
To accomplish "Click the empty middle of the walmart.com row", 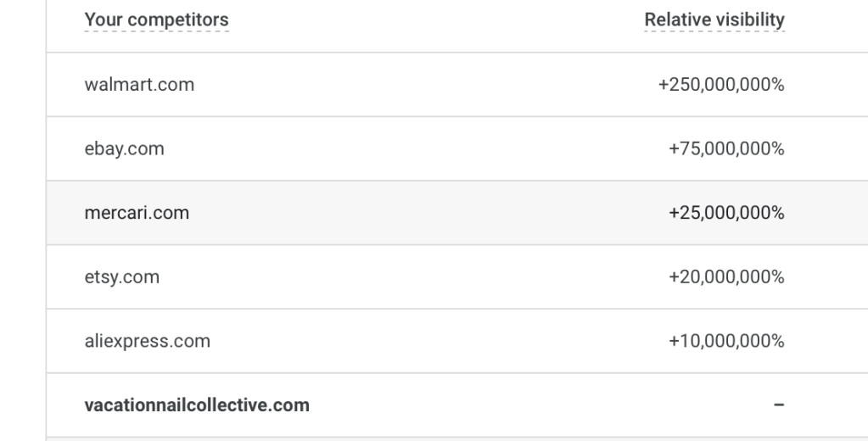I will coord(424,85).
